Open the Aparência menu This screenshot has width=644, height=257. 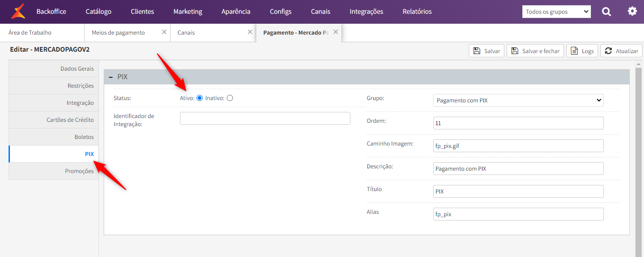[x=236, y=11]
